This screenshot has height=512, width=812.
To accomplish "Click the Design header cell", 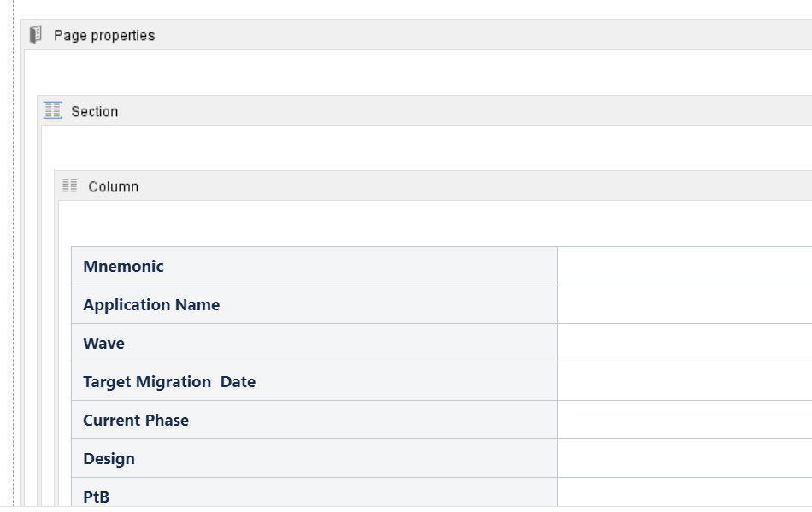I will point(315,458).
